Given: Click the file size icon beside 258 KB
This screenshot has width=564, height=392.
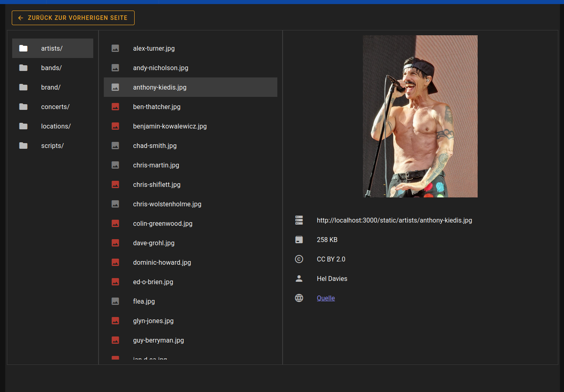Looking at the screenshot, I should pos(299,240).
